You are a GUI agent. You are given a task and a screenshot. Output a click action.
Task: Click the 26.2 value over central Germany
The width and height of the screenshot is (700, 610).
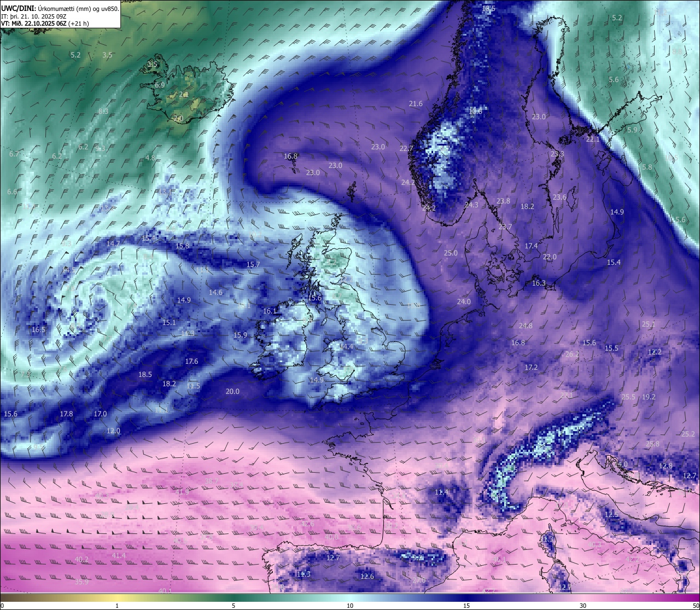click(572, 355)
